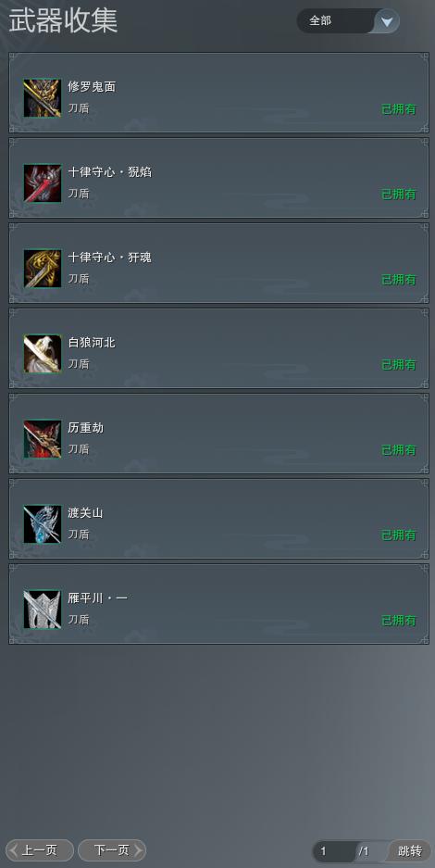The width and height of the screenshot is (435, 868).
Task: Click 已拥有 label for 历重劫
Action: point(399,450)
